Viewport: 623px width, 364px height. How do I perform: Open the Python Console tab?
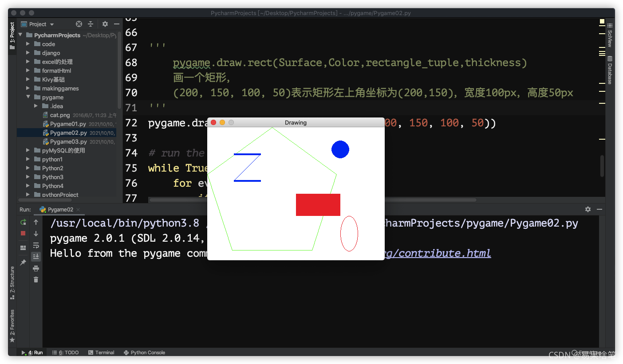(144, 352)
